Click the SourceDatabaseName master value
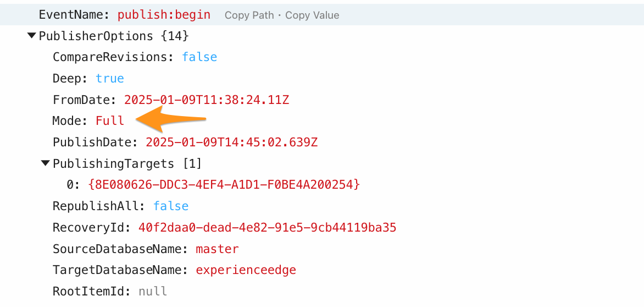 (x=217, y=249)
